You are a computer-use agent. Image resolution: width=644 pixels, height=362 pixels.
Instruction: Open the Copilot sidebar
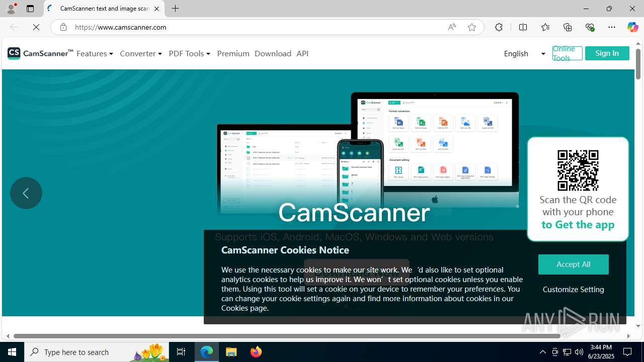(632, 27)
